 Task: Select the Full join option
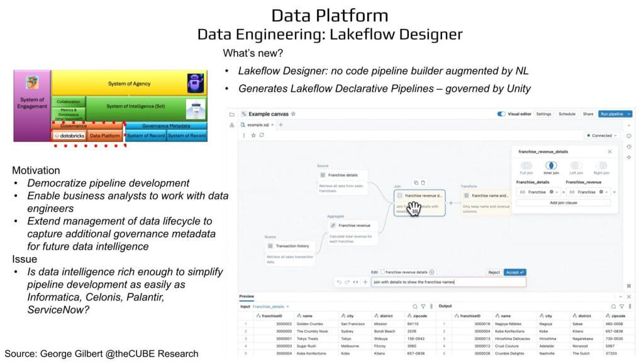[x=526, y=167]
